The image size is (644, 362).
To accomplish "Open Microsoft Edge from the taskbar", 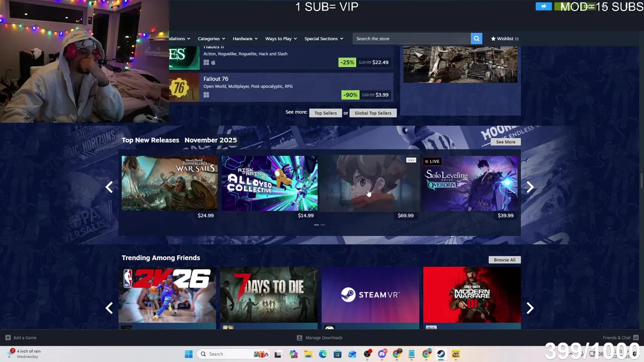I will coord(323,354).
